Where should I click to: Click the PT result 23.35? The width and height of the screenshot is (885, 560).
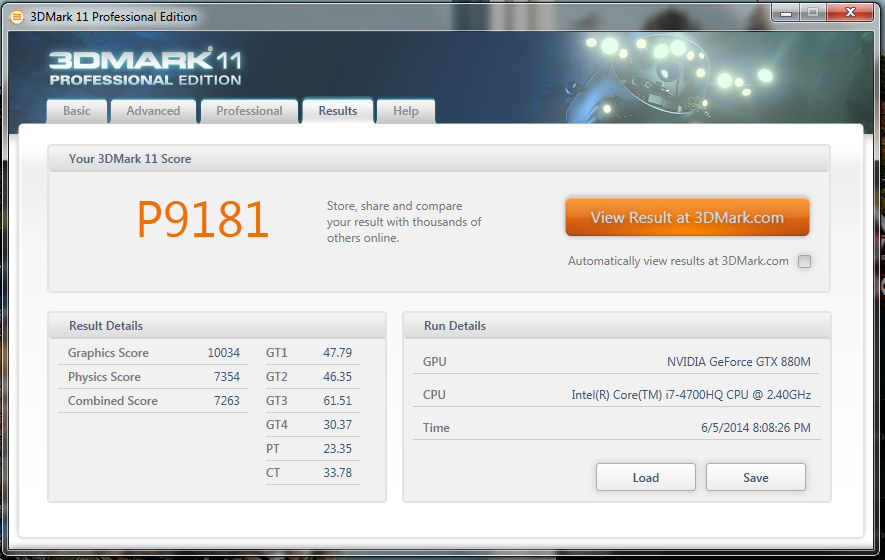[338, 449]
